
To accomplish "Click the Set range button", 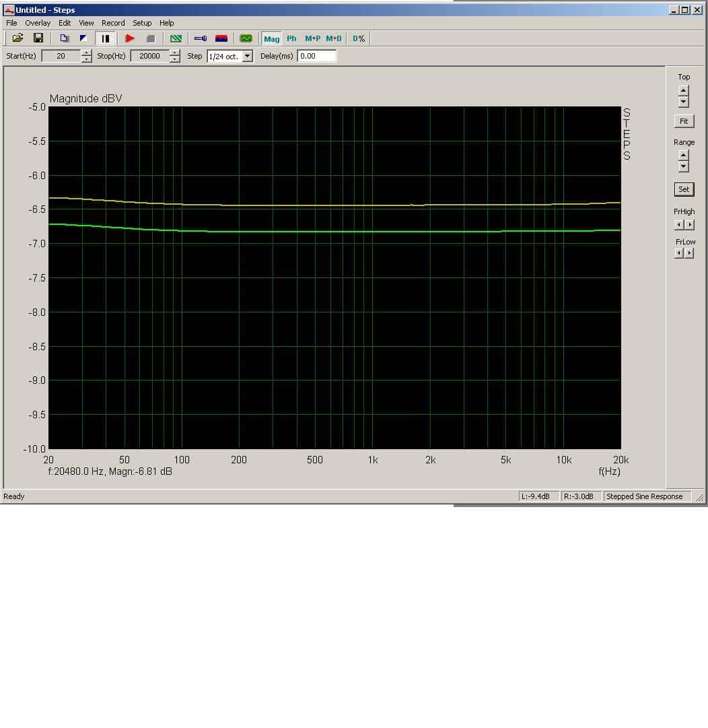I will (x=683, y=189).
